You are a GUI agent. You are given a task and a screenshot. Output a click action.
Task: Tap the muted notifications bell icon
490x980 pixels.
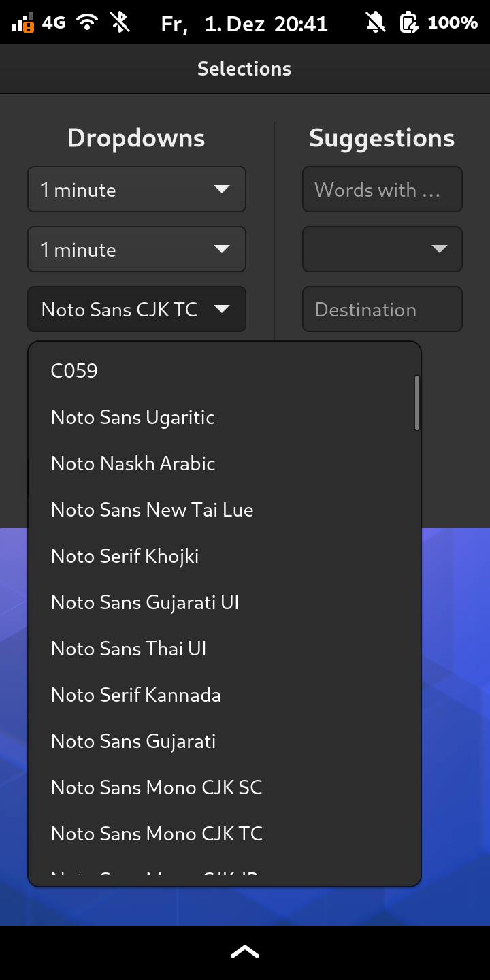[375, 23]
